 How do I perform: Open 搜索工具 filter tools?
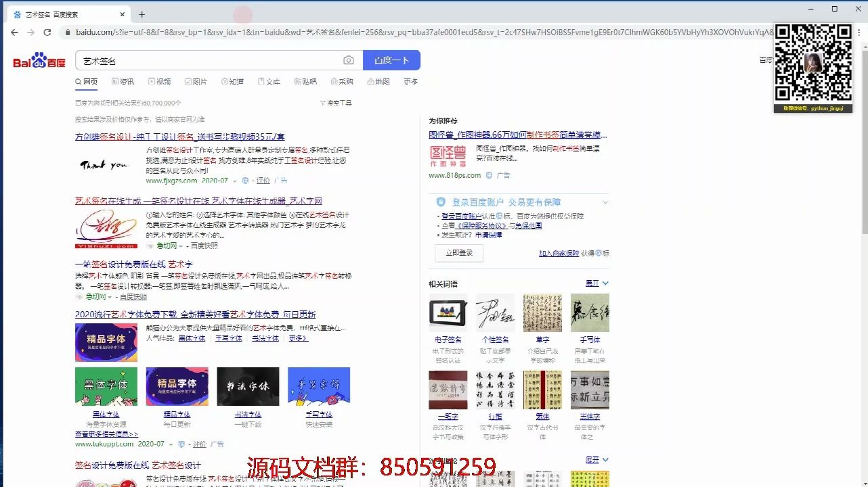(x=336, y=103)
